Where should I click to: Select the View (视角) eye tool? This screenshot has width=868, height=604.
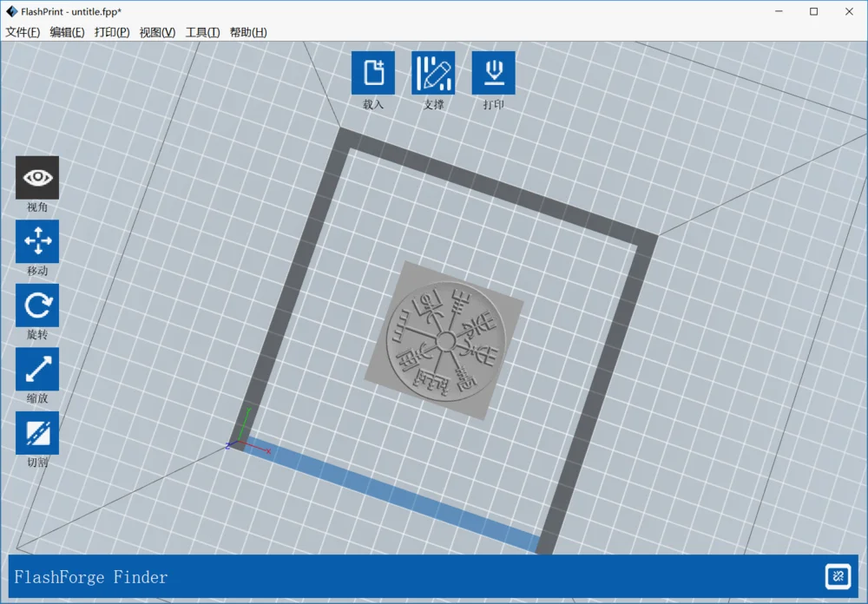coord(37,177)
